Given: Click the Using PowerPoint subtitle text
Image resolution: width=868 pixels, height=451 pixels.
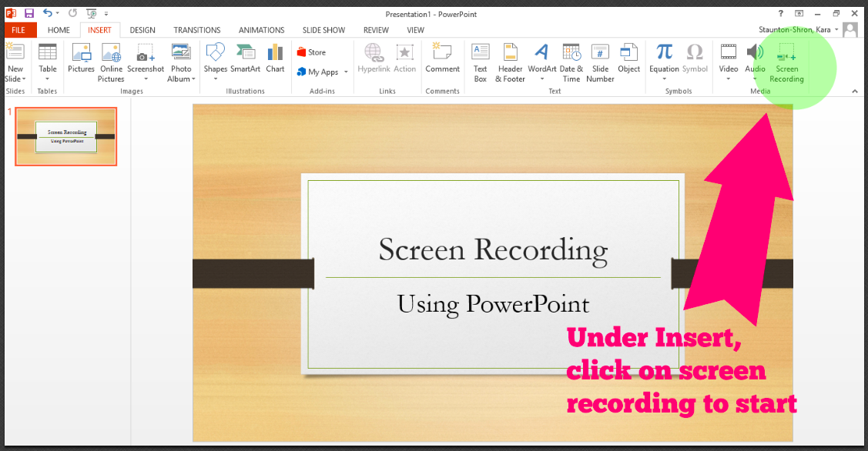Looking at the screenshot, I should click(x=493, y=304).
